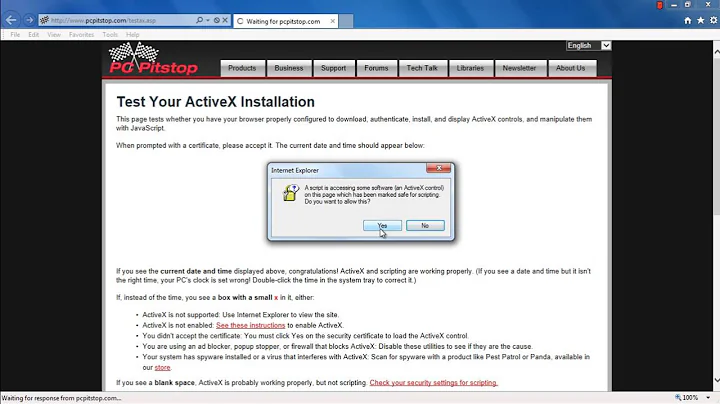Go back with the browser Back arrow
The height and width of the screenshot is (404, 720).
[11, 20]
